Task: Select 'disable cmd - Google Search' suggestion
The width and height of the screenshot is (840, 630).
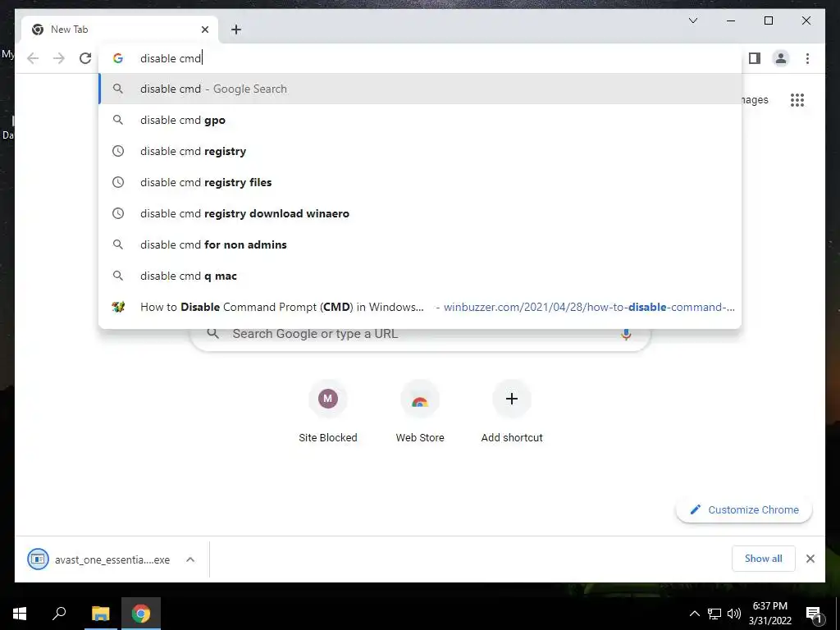Action: [420, 89]
